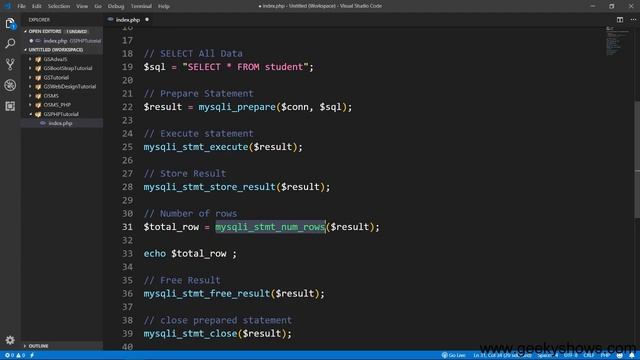Open the View menu
This screenshot has height=360, width=640.
point(82,6)
